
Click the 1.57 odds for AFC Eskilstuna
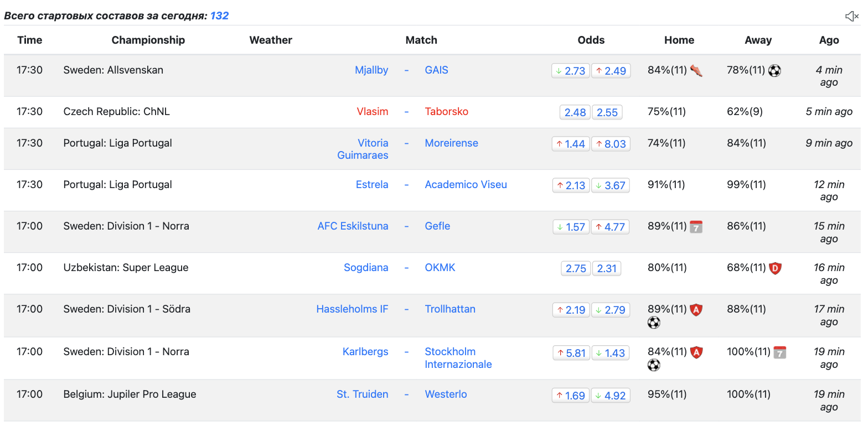pyautogui.click(x=571, y=227)
